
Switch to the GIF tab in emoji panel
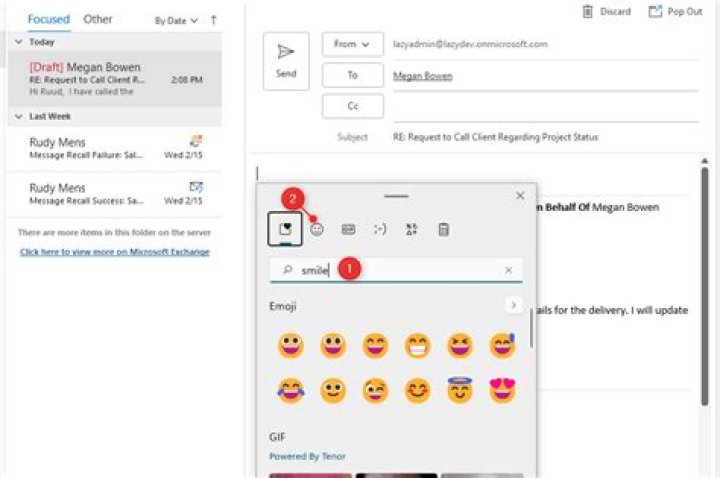pyautogui.click(x=348, y=229)
